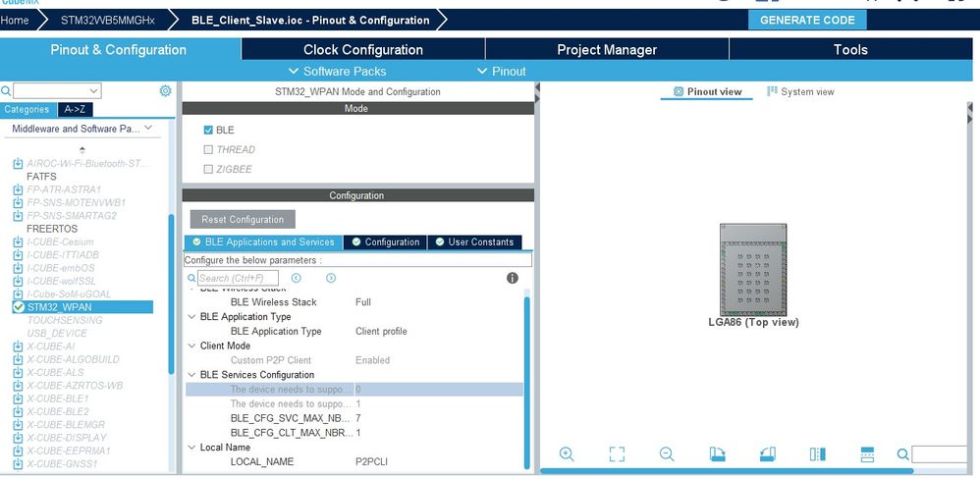Click download icon beside X-CUBE-DISPLAY
The height and width of the screenshot is (479, 980).
tap(18, 438)
